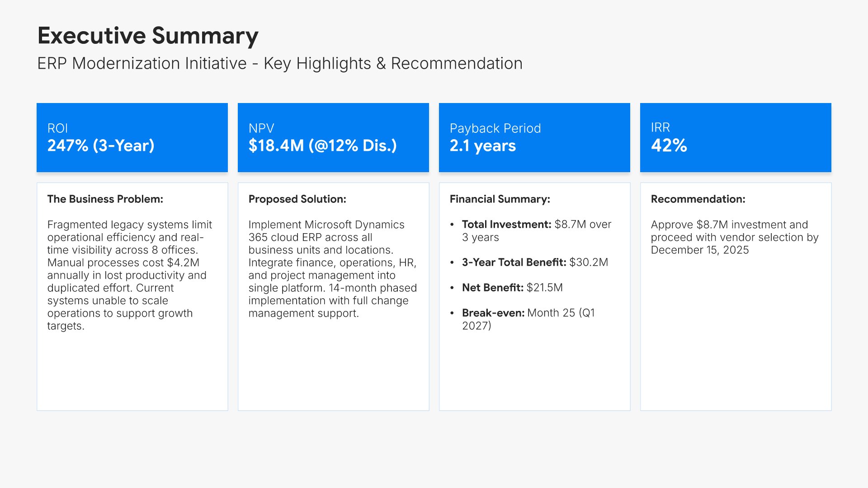Click the "The Business Problem:" heading
The image size is (868, 488).
pyautogui.click(x=105, y=199)
